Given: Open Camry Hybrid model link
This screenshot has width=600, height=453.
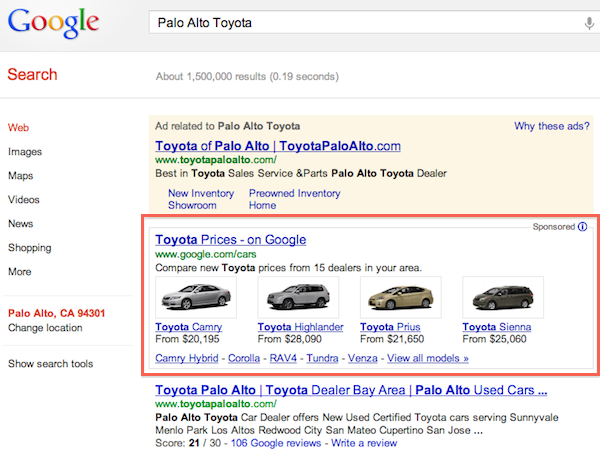Looking at the screenshot, I should tap(187, 358).
